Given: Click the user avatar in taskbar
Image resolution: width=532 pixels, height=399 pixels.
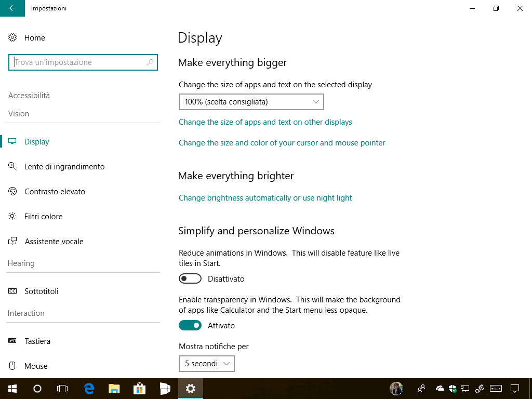Looking at the screenshot, I should (x=396, y=389).
